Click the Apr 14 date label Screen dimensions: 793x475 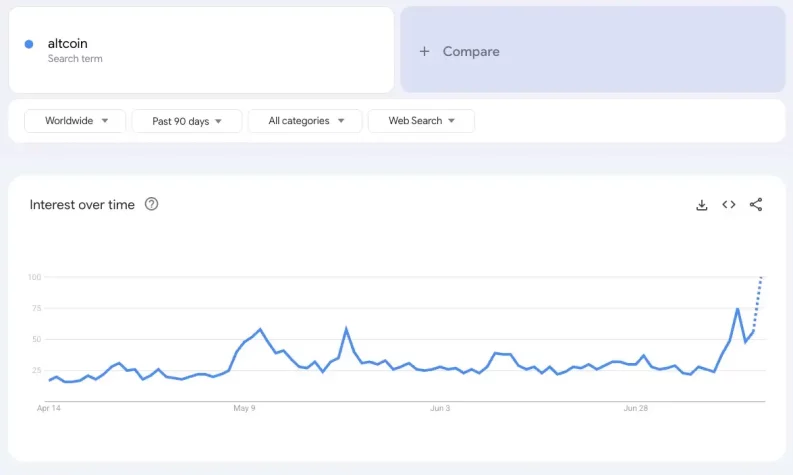[48, 408]
